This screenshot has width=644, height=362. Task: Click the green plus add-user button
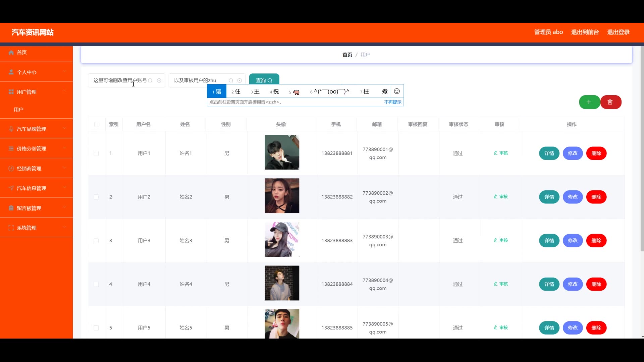click(x=589, y=102)
